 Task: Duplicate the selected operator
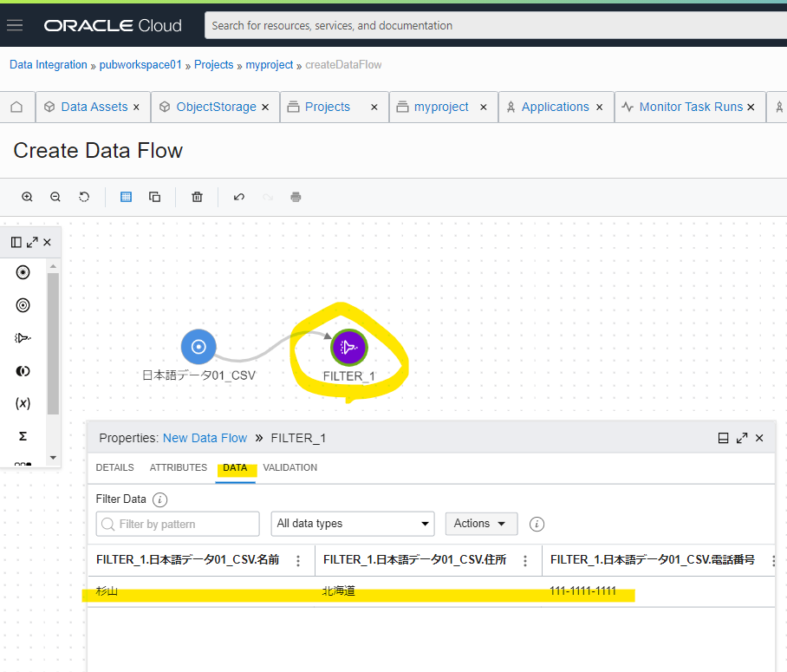coord(154,197)
